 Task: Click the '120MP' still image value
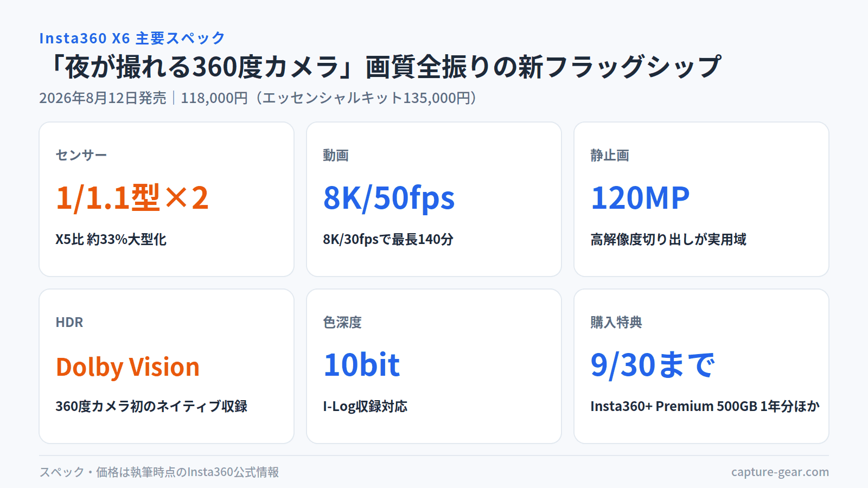(640, 198)
